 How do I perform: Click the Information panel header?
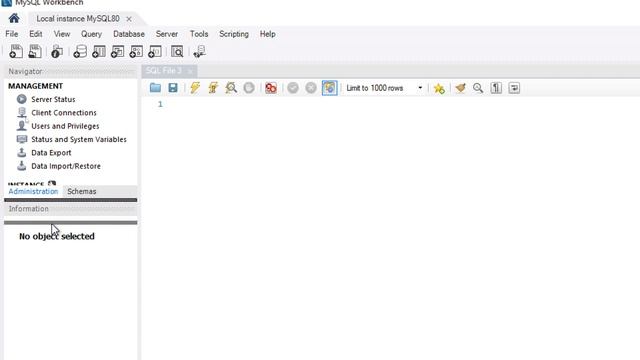coord(70,209)
